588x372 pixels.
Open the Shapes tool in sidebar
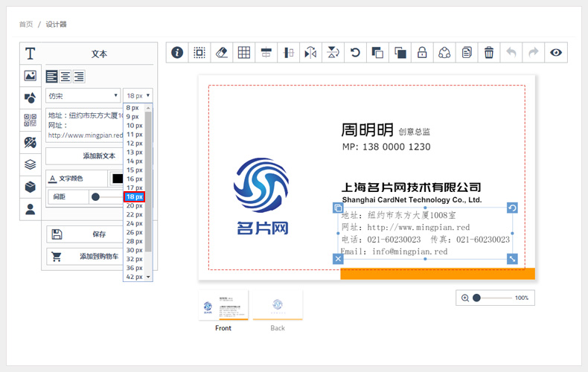[x=31, y=98]
